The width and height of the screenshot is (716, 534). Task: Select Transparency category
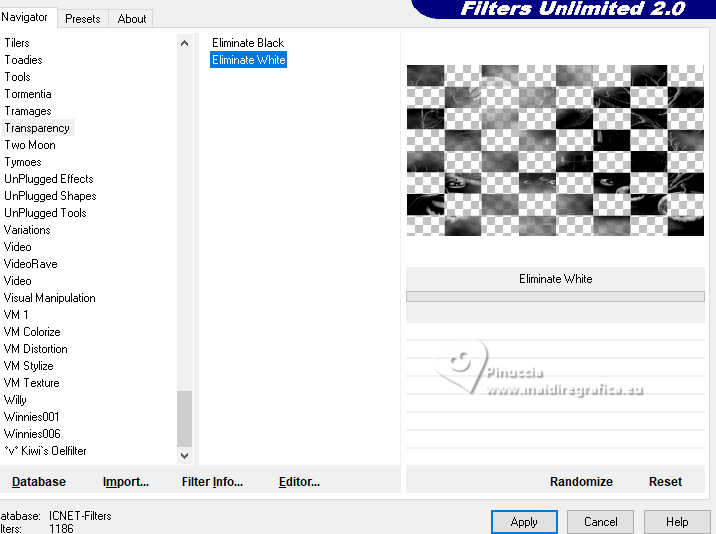[37, 128]
